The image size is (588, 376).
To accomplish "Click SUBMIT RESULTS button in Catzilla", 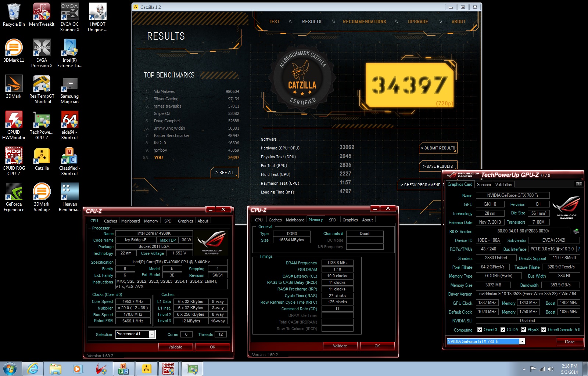I will pyautogui.click(x=438, y=148).
